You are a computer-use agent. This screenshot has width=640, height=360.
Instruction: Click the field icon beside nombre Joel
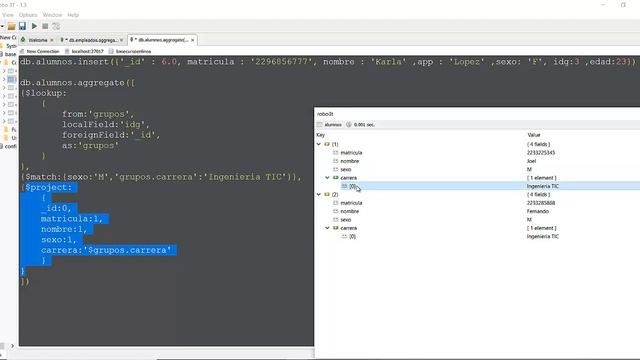(x=336, y=161)
